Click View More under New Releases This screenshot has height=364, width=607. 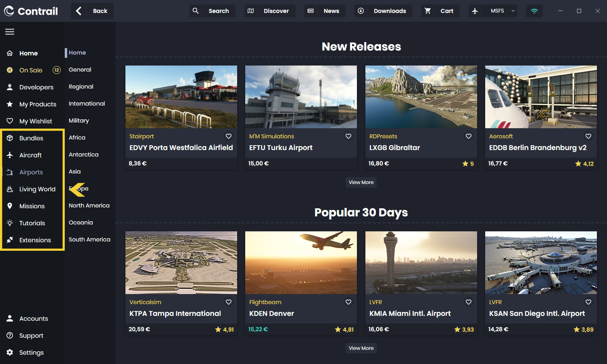click(x=361, y=182)
